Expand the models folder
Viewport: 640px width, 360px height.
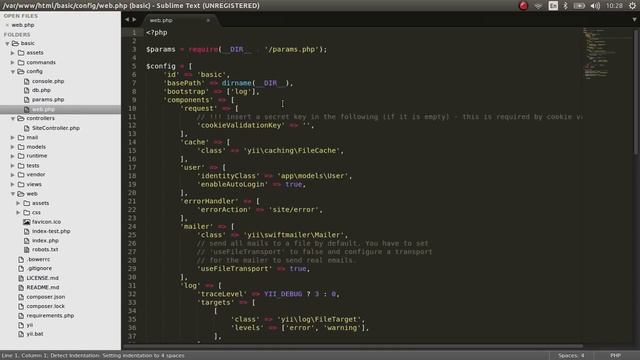pos(13,147)
